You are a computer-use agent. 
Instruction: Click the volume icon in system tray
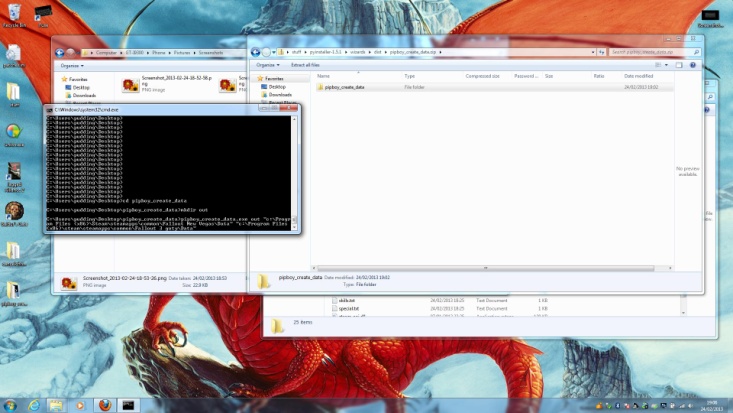pyautogui.click(x=691, y=406)
